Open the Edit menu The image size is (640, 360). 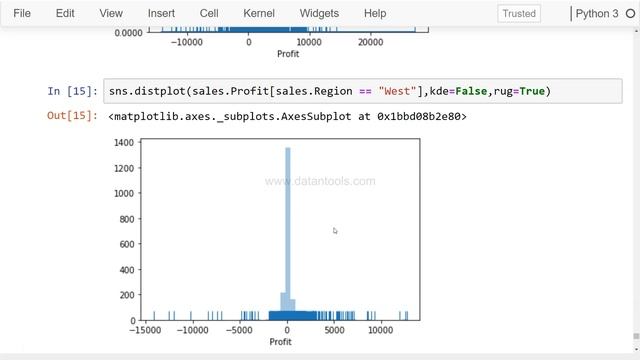click(65, 13)
